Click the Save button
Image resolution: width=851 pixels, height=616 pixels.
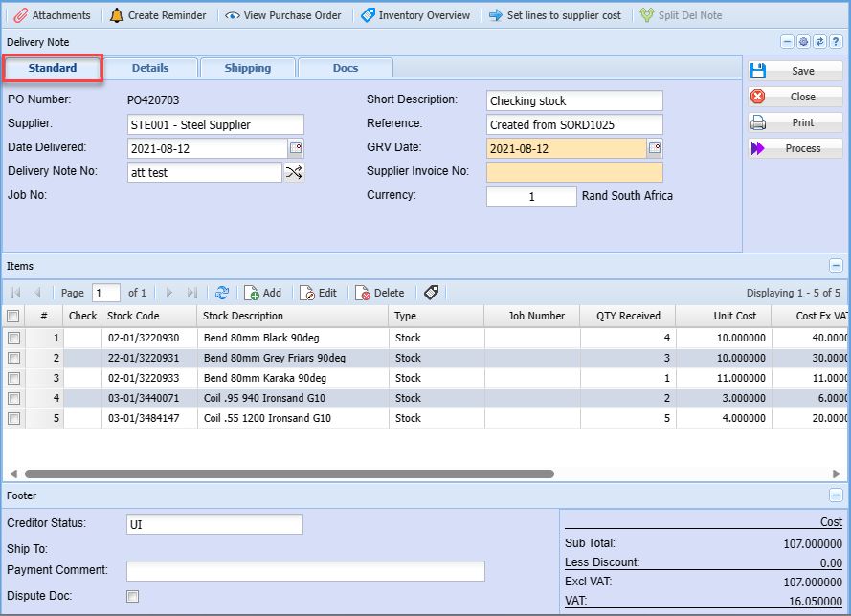(x=795, y=71)
